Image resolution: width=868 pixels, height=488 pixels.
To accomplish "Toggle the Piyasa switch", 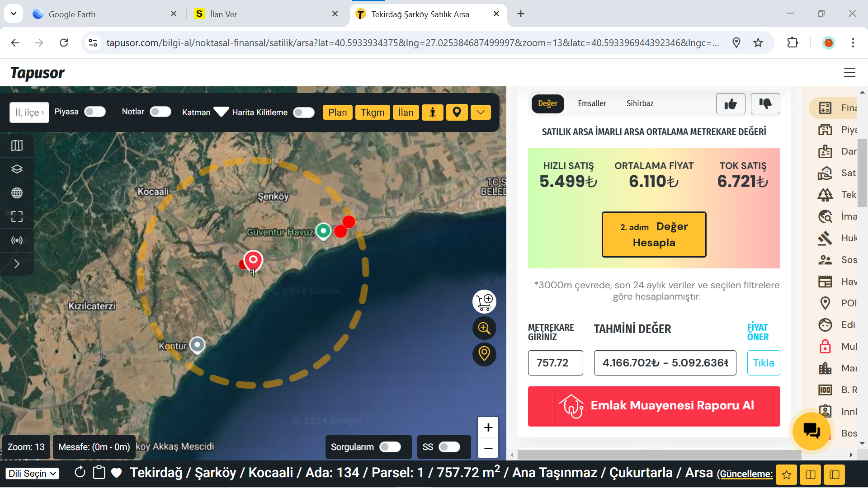I will pyautogui.click(x=95, y=112).
